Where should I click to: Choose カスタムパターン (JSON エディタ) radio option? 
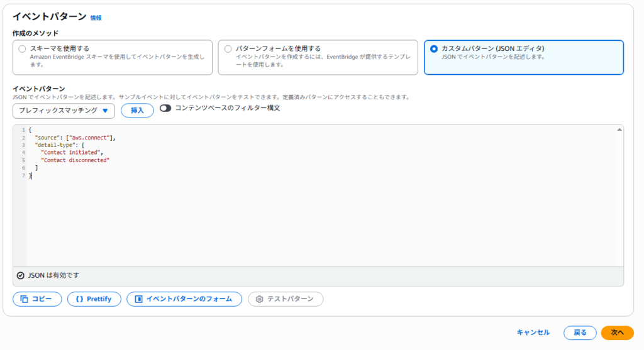[433, 48]
